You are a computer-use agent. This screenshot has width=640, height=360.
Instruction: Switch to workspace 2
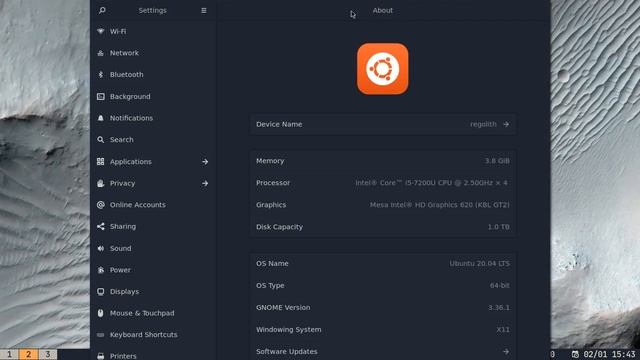[x=28, y=354]
